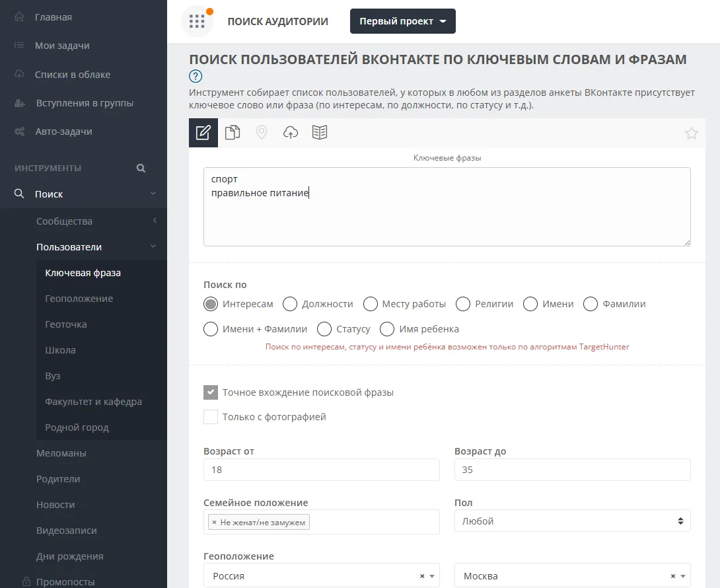The height and width of the screenshot is (588, 720).
Task: Open the Вуз search tool
Action: point(52,376)
